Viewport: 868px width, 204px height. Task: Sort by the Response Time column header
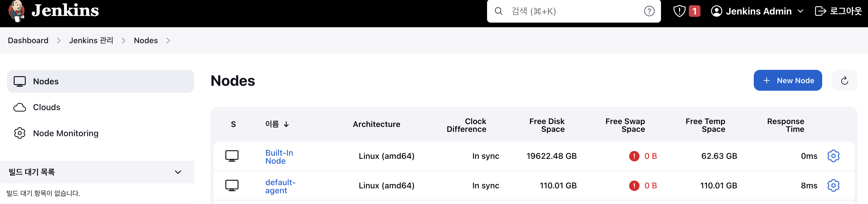point(785,125)
